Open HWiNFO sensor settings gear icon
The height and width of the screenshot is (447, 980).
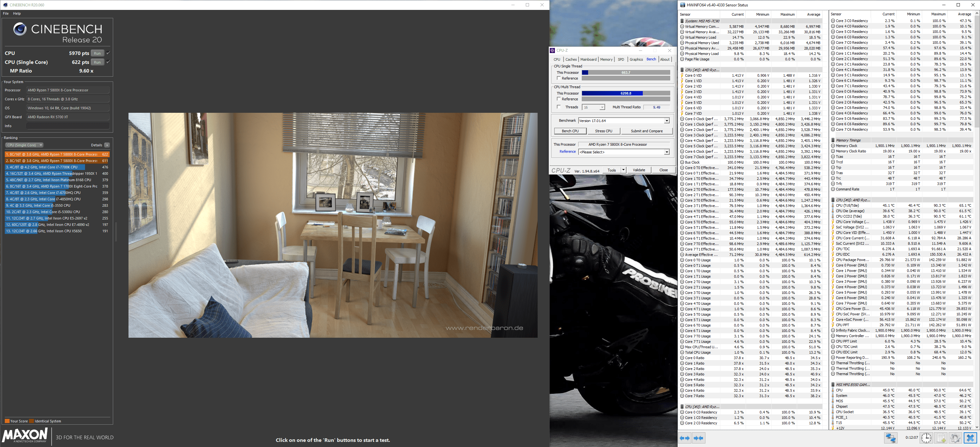pyautogui.click(x=955, y=438)
